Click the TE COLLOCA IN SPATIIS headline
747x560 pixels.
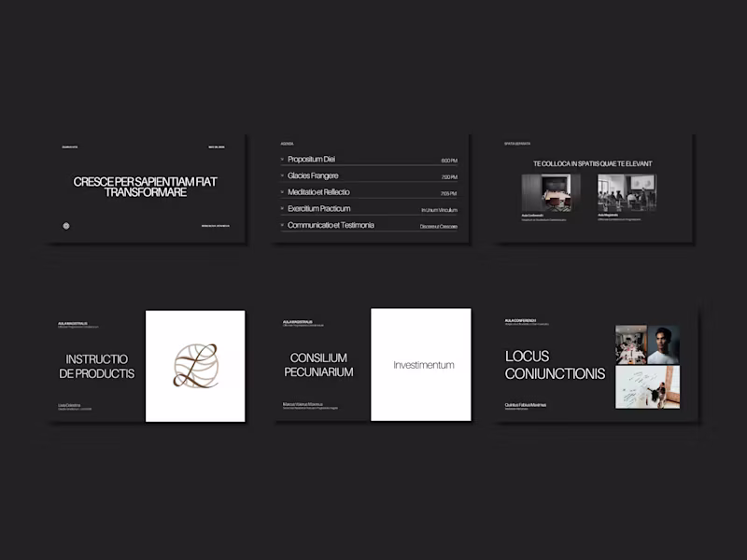[593, 164]
